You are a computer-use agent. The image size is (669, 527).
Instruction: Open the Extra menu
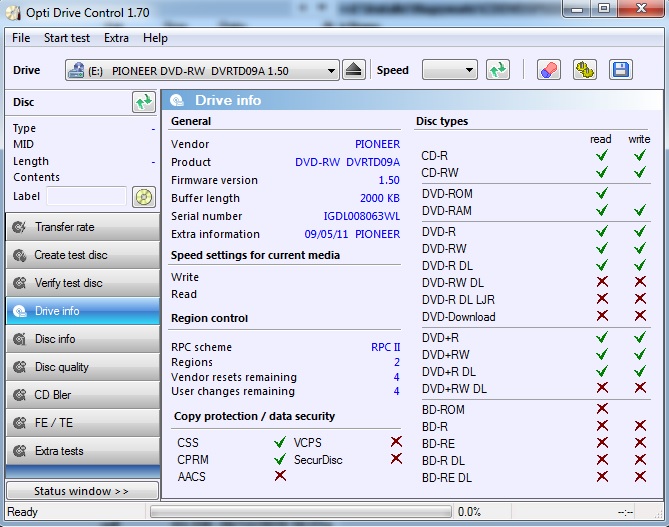116,38
